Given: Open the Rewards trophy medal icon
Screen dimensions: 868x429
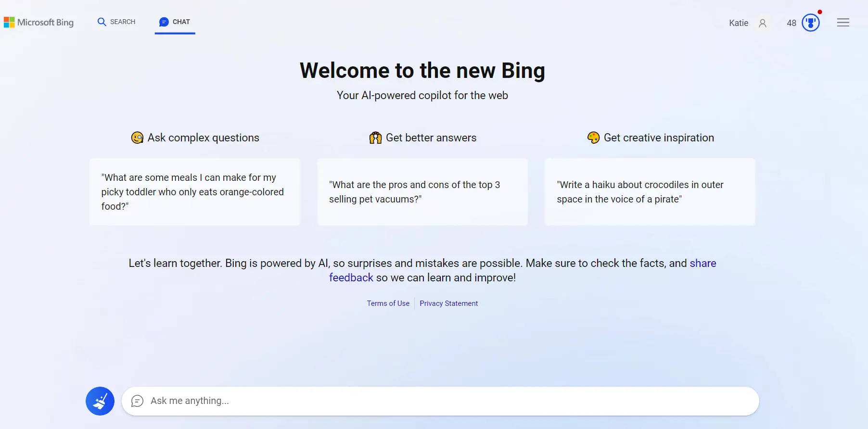Looking at the screenshot, I should (x=811, y=22).
